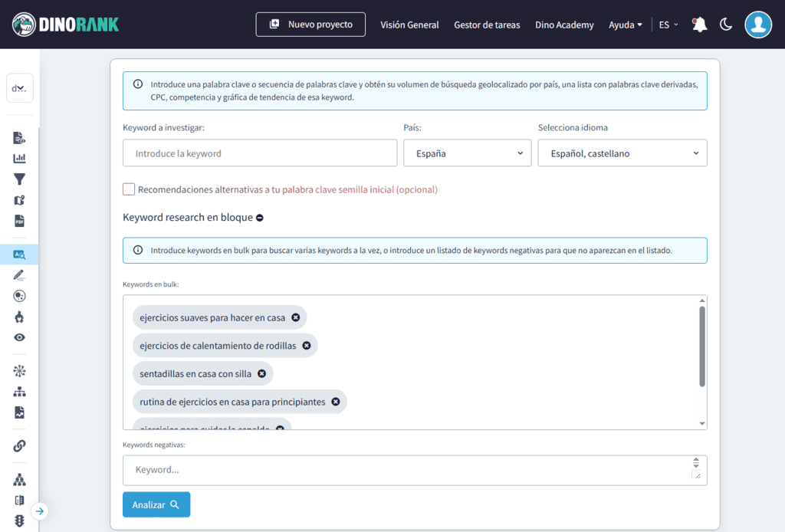The width and height of the screenshot is (785, 532).
Task: Select the pencil editing icon in the sidebar
Action: click(20, 274)
